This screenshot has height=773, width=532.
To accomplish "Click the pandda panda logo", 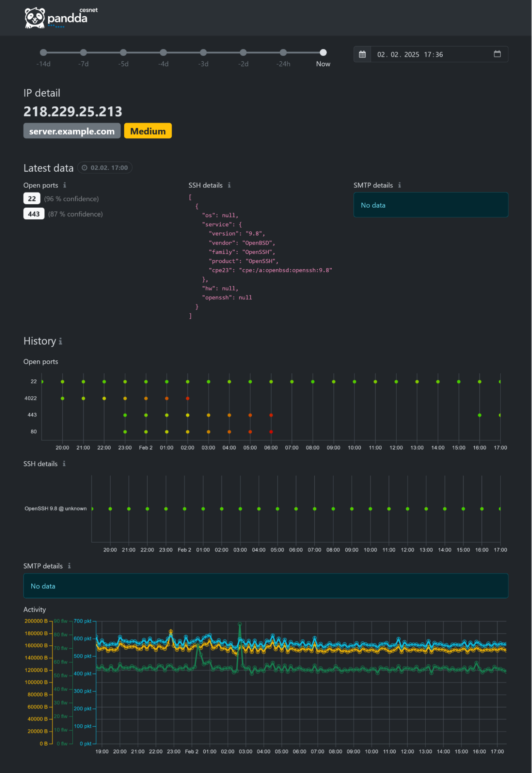I will pos(35,18).
